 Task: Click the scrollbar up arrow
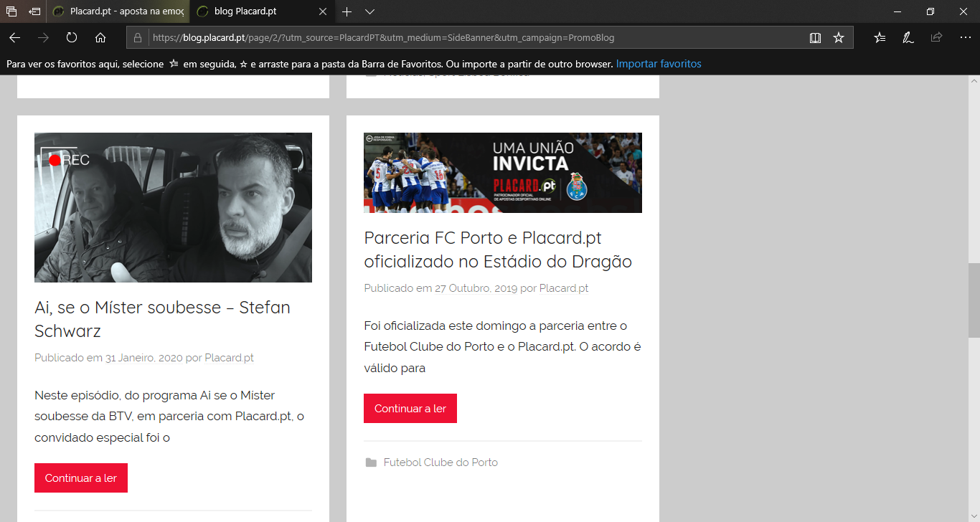pos(974,82)
